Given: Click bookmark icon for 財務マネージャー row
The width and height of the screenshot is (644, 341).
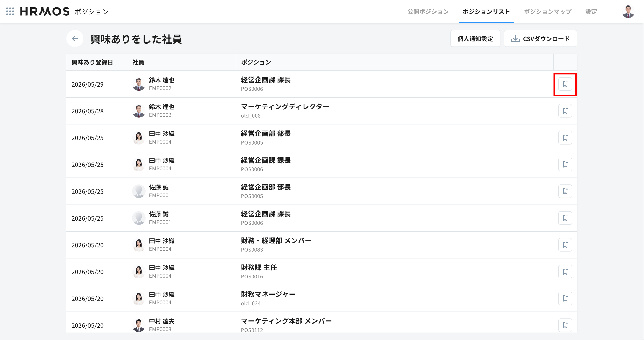Looking at the screenshot, I should (565, 299).
